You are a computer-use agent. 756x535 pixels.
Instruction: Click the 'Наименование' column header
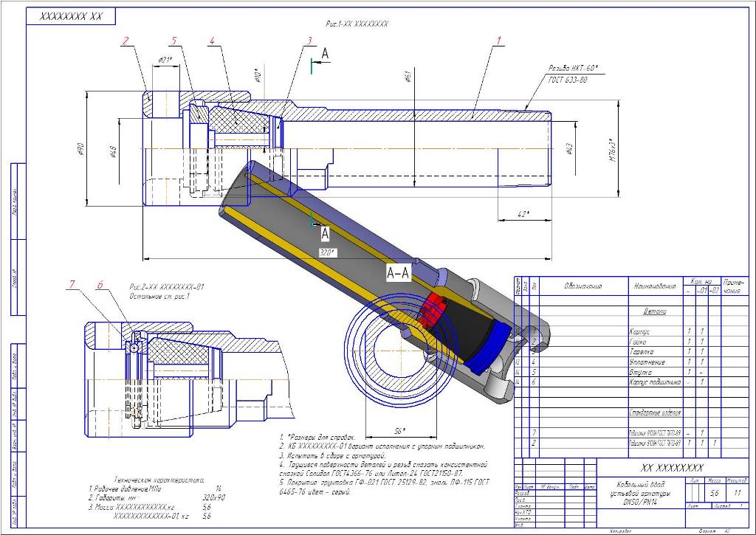tap(656, 286)
